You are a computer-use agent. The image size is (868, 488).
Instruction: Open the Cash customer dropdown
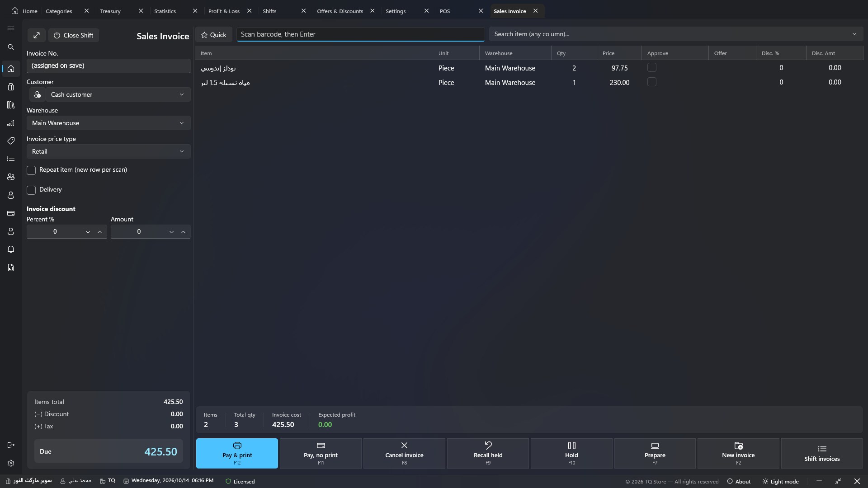(x=118, y=94)
